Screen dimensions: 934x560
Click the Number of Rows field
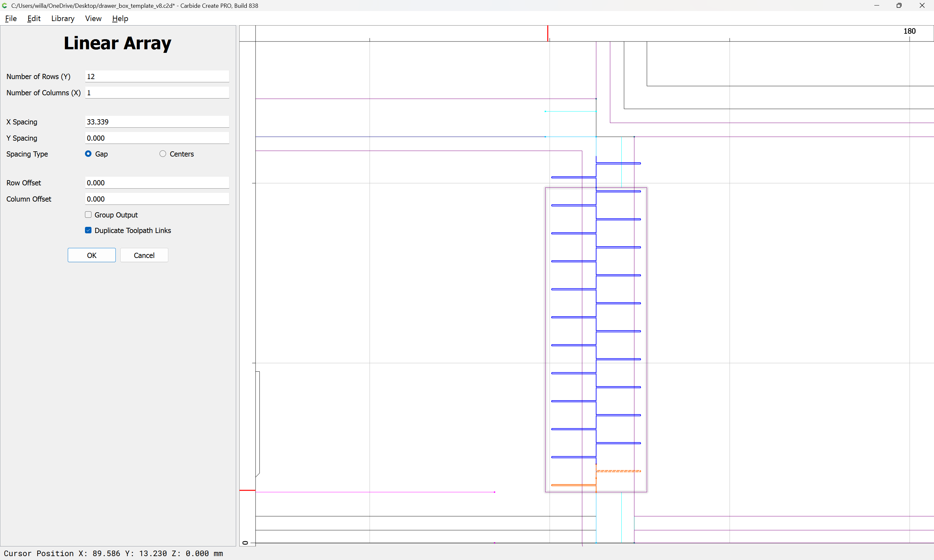coord(157,76)
